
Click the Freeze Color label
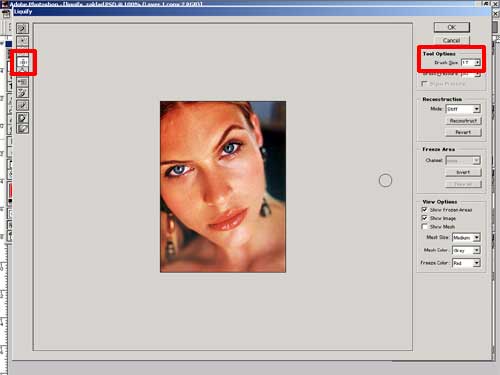[x=434, y=263]
